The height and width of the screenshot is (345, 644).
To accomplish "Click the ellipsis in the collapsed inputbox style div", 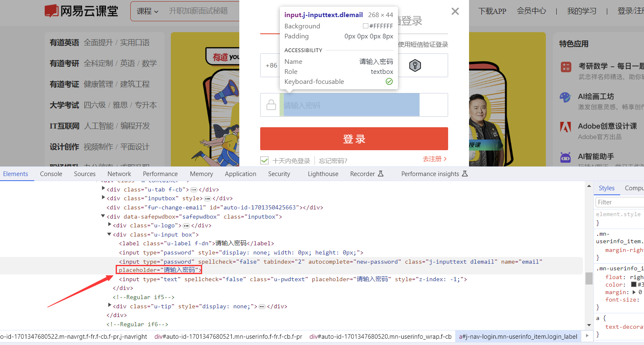I will [208, 199].
